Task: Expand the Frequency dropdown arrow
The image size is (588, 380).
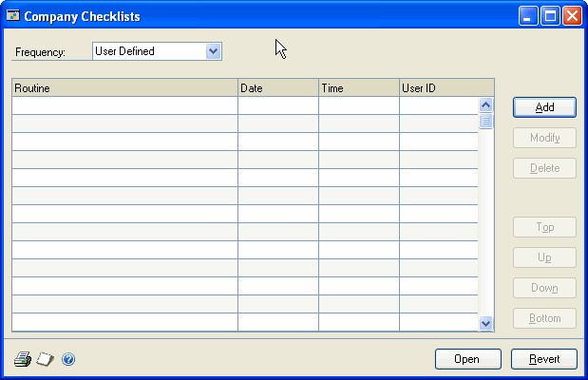Action: click(x=213, y=51)
